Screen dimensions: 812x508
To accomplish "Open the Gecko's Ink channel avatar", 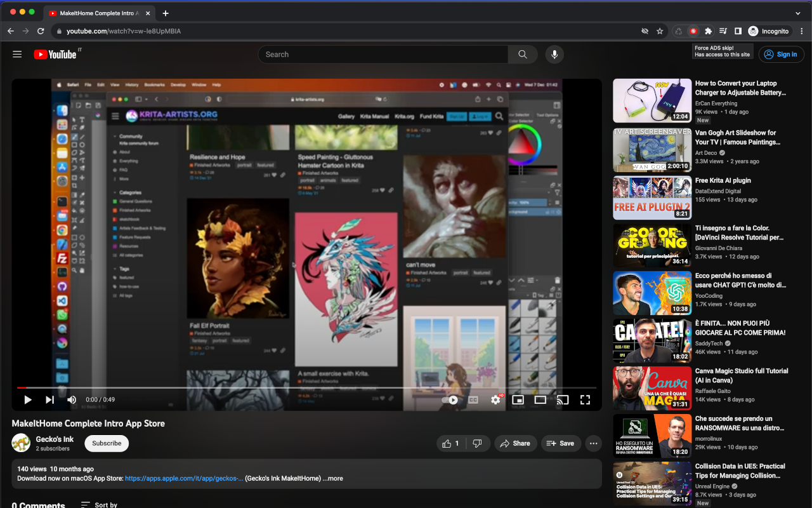I will pyautogui.click(x=21, y=443).
